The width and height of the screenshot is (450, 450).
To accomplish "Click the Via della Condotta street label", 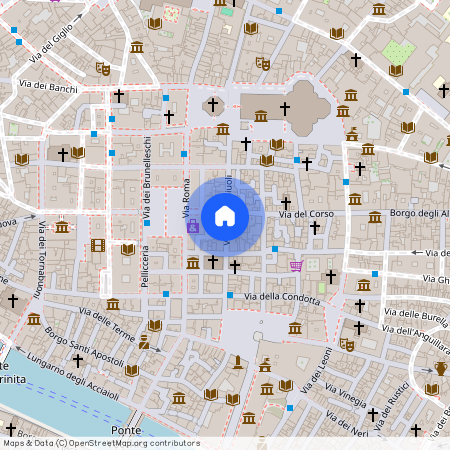I will click(282, 299).
